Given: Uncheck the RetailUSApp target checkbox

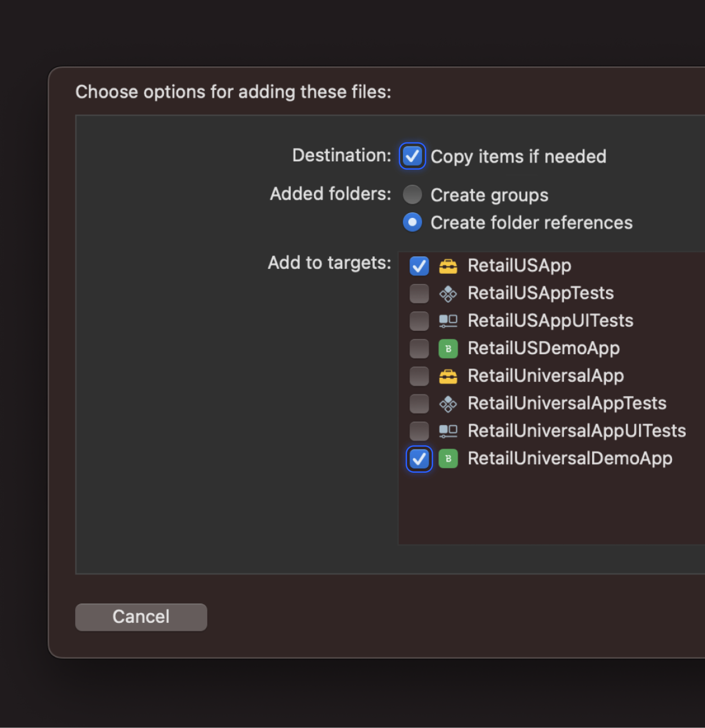Looking at the screenshot, I should click(x=419, y=266).
